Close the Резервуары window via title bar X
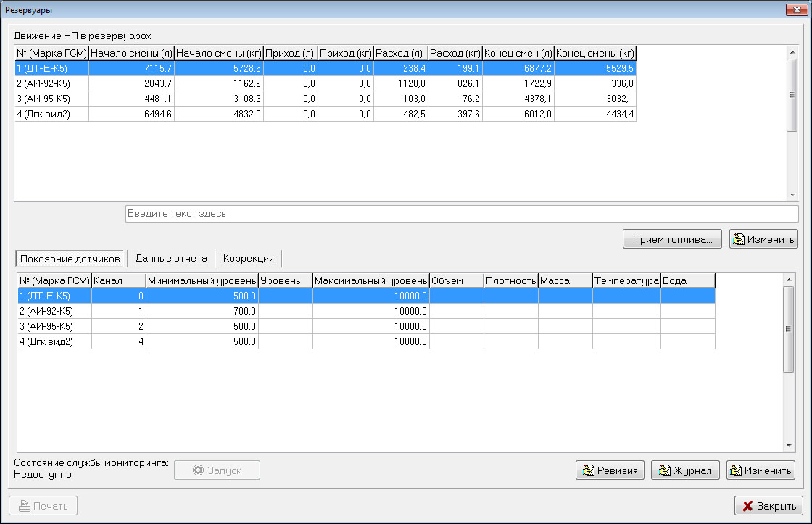The image size is (812, 524). [796, 9]
